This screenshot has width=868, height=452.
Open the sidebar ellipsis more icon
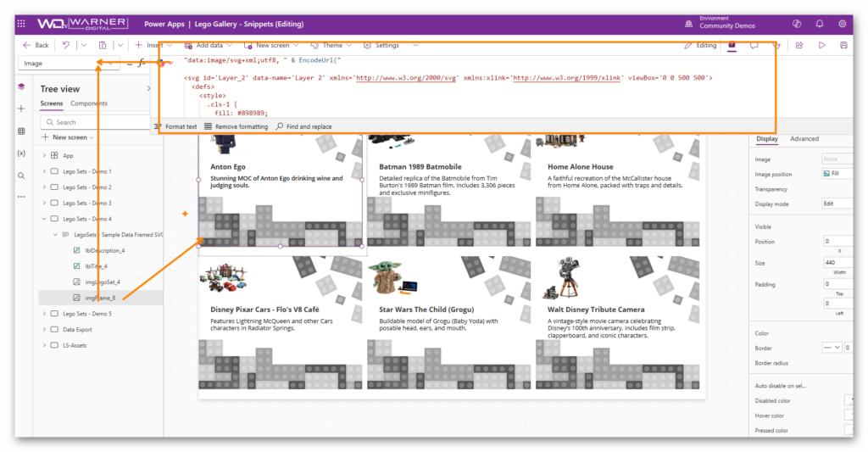coord(21,197)
